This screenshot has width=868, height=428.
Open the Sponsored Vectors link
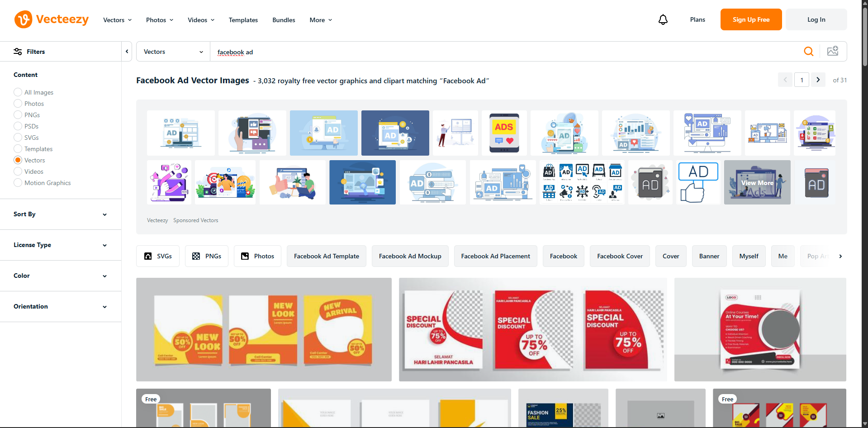pyautogui.click(x=195, y=220)
